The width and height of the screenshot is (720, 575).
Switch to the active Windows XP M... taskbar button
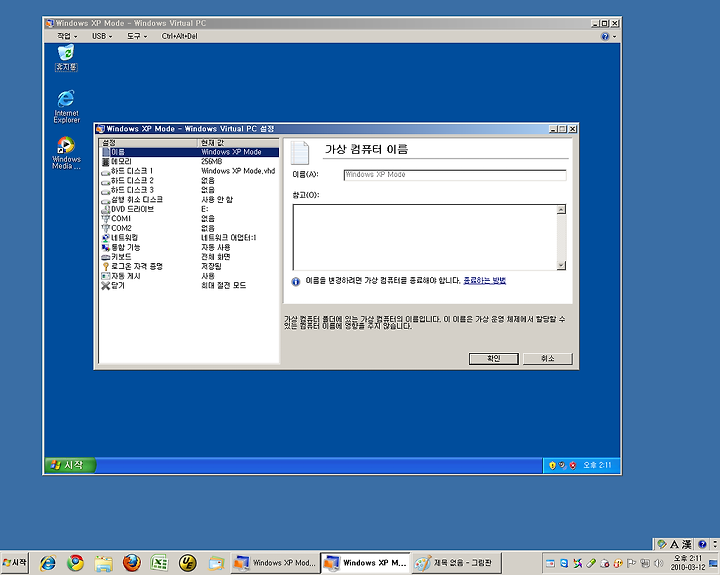[x=365, y=563]
